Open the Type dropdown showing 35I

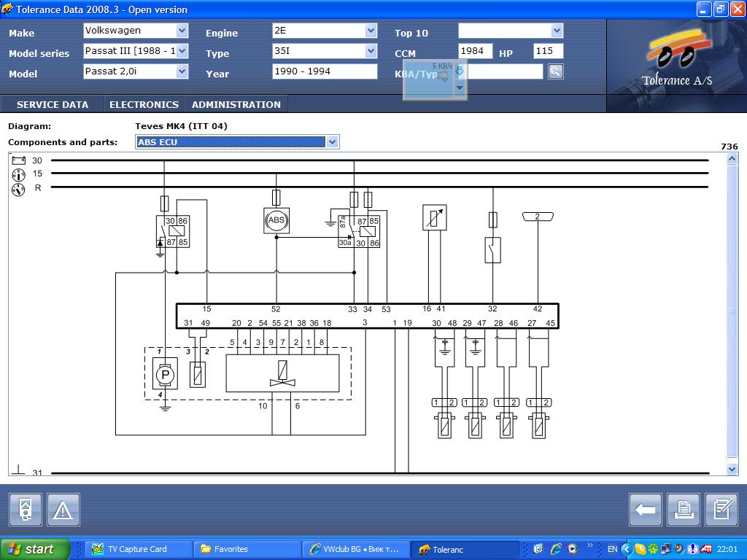[371, 51]
